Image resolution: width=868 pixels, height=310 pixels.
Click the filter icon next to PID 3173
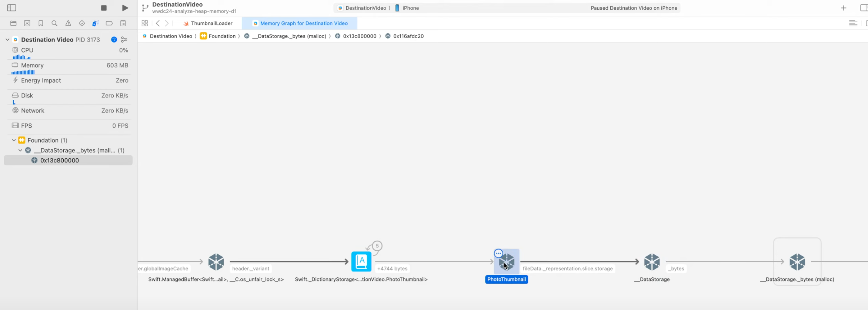pos(124,40)
